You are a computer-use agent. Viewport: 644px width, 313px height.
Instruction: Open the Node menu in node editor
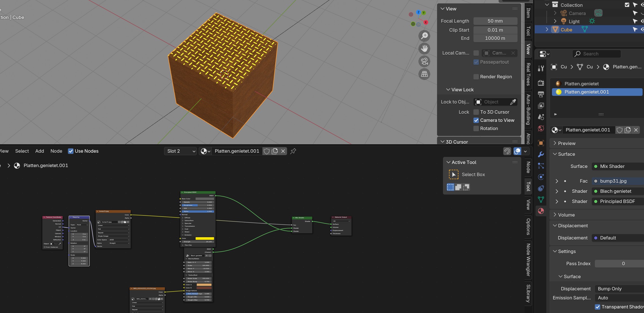[x=56, y=151]
